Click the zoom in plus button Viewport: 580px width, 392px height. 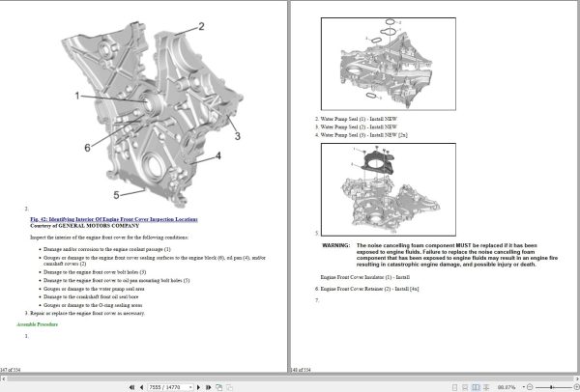coord(578,387)
